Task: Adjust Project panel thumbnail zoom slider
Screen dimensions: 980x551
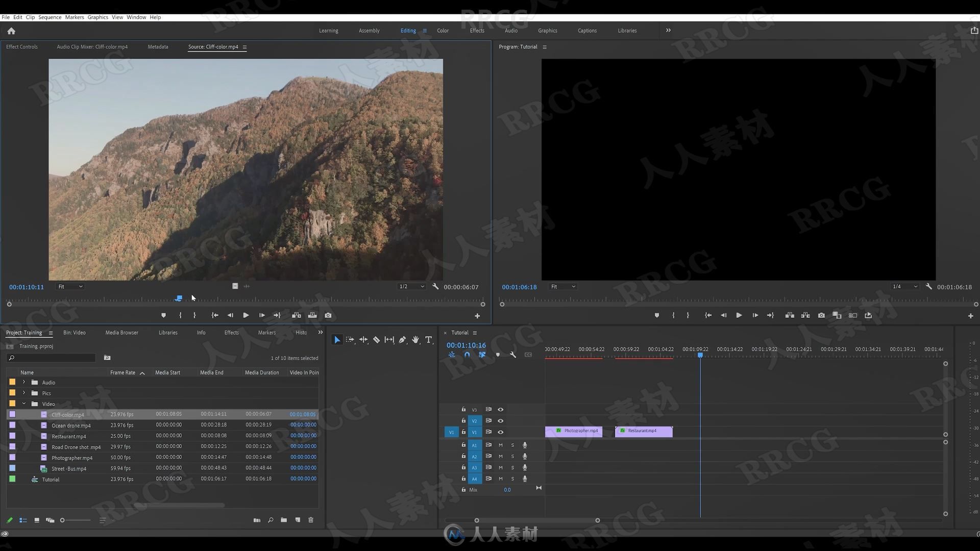Action: [x=62, y=520]
